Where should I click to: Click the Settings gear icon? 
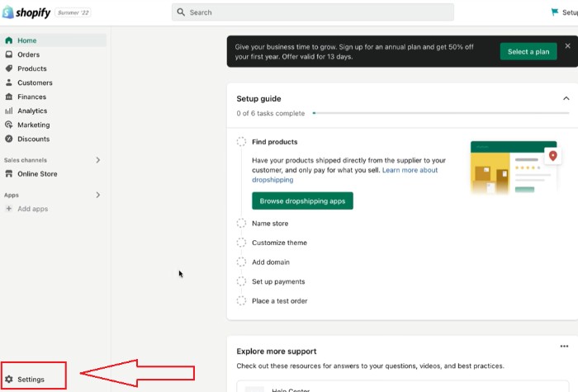tap(9, 379)
